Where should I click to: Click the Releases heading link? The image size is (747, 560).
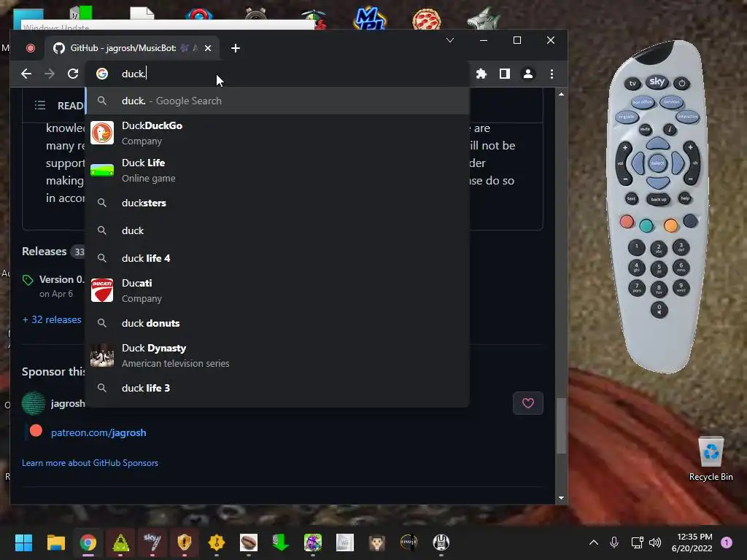click(44, 251)
